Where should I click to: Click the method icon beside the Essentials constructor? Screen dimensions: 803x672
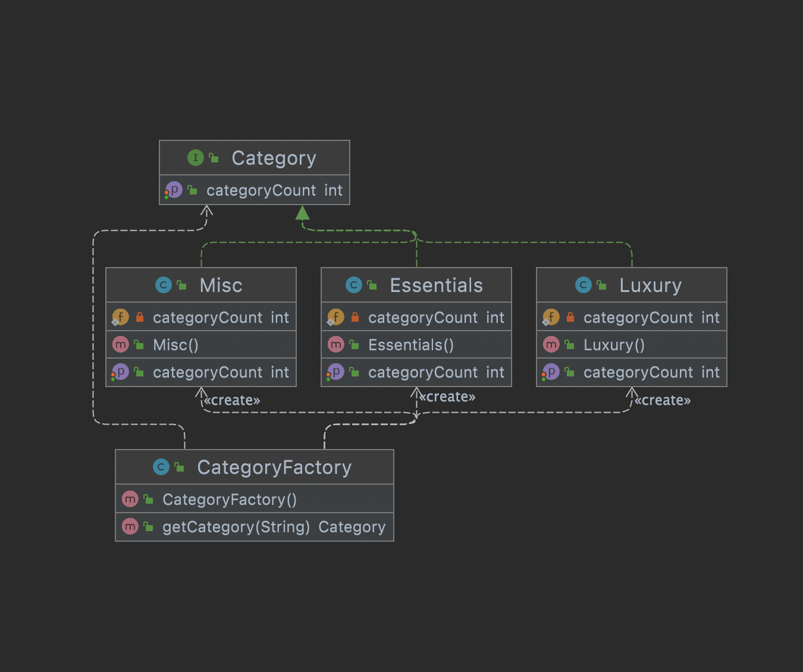(336, 344)
